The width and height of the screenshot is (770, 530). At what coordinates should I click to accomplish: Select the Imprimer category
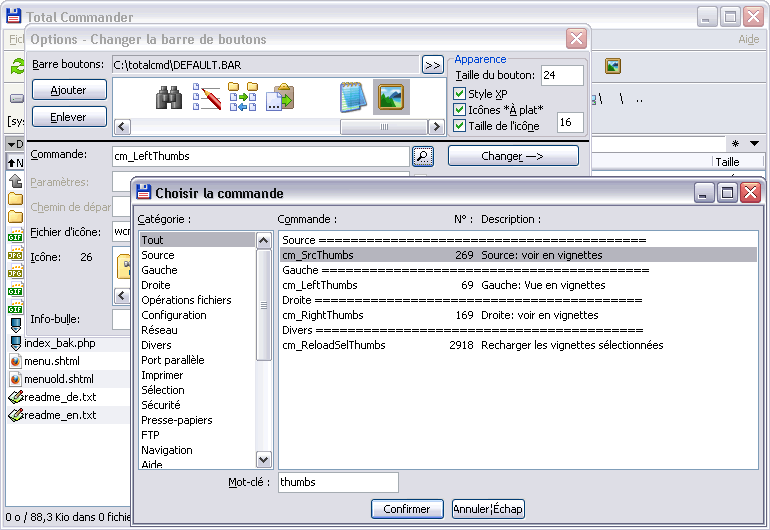pyautogui.click(x=197, y=375)
